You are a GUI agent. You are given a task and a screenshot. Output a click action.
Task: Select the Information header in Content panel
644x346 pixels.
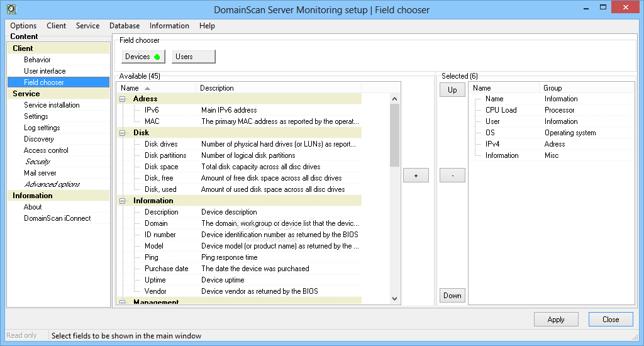(58, 195)
